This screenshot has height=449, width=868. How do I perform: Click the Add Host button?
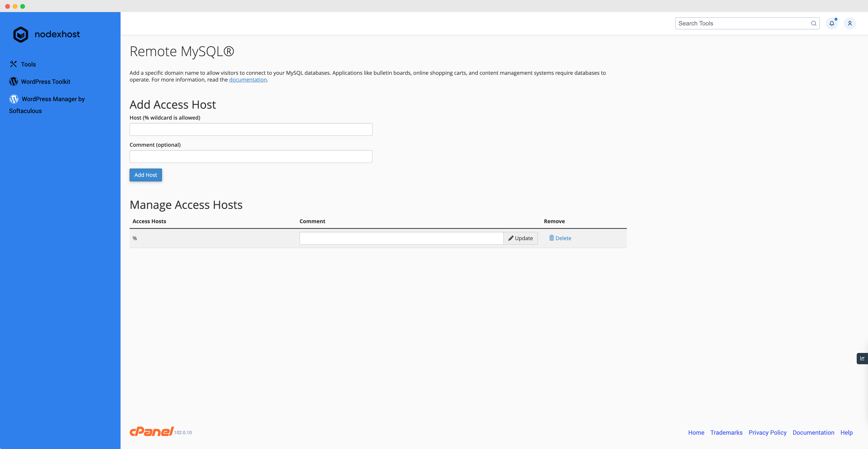pos(146,175)
